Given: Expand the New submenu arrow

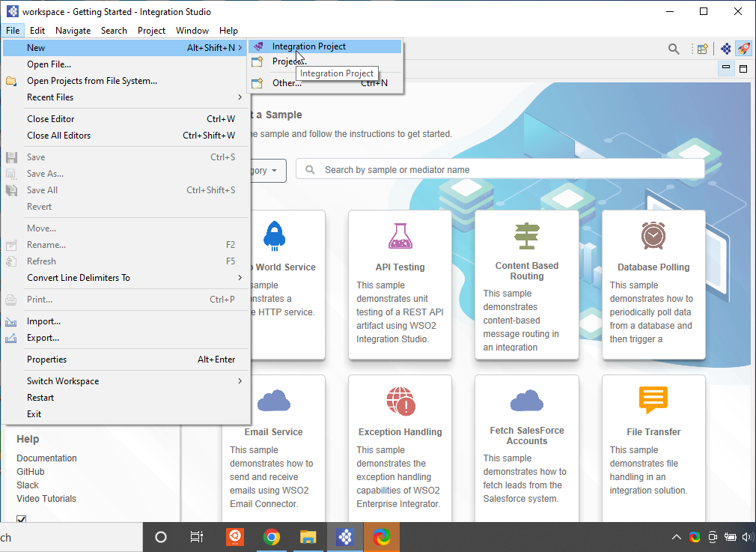Looking at the screenshot, I should coord(240,48).
